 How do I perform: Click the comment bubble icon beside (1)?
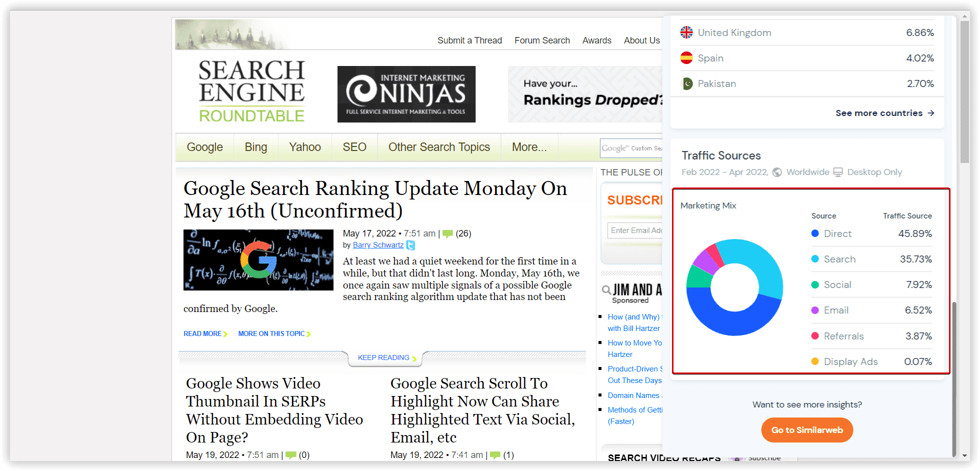495,455
